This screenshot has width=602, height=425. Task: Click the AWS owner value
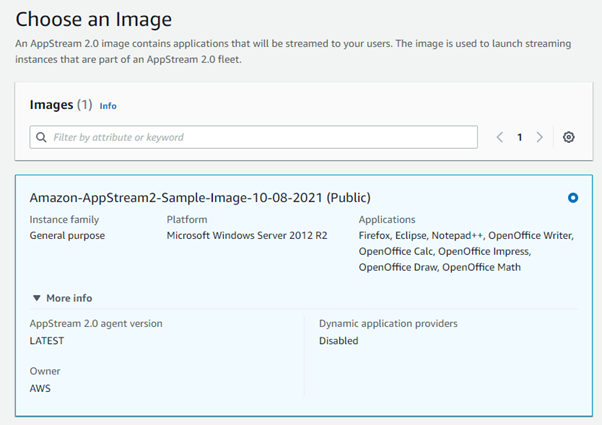tap(40, 388)
